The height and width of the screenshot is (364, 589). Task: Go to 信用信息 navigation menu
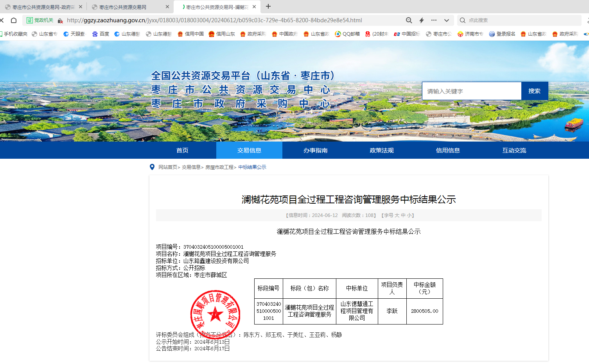pyautogui.click(x=448, y=151)
